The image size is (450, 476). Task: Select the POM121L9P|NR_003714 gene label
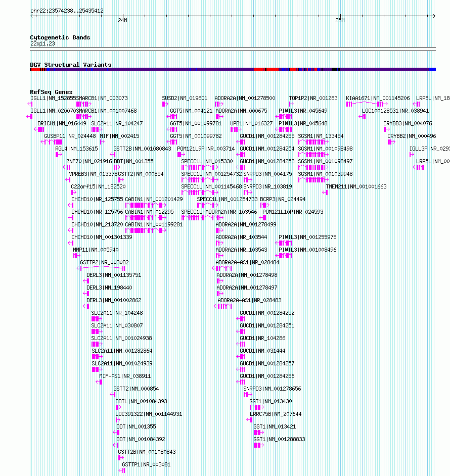206,149
